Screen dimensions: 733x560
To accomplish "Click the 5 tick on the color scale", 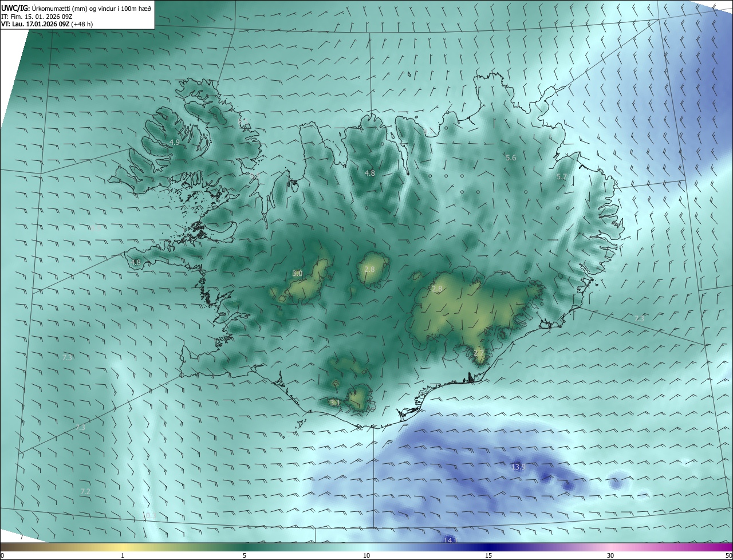I will coord(245,555).
